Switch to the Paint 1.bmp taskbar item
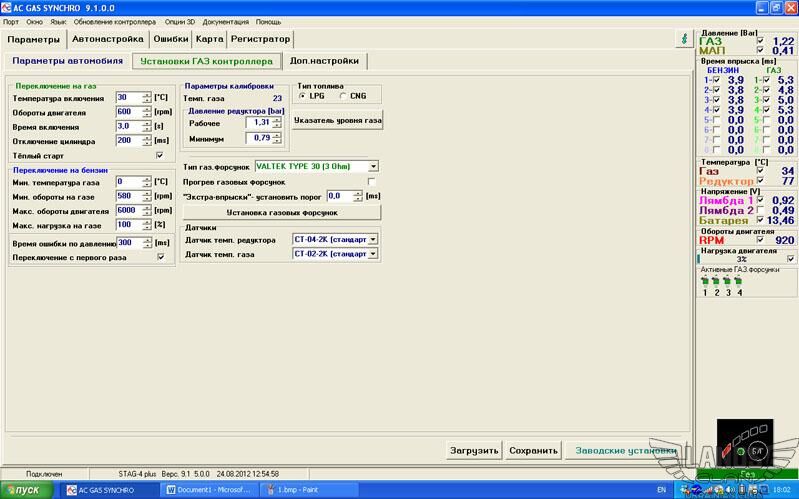Screen dimensions: 799x499 click(x=298, y=490)
